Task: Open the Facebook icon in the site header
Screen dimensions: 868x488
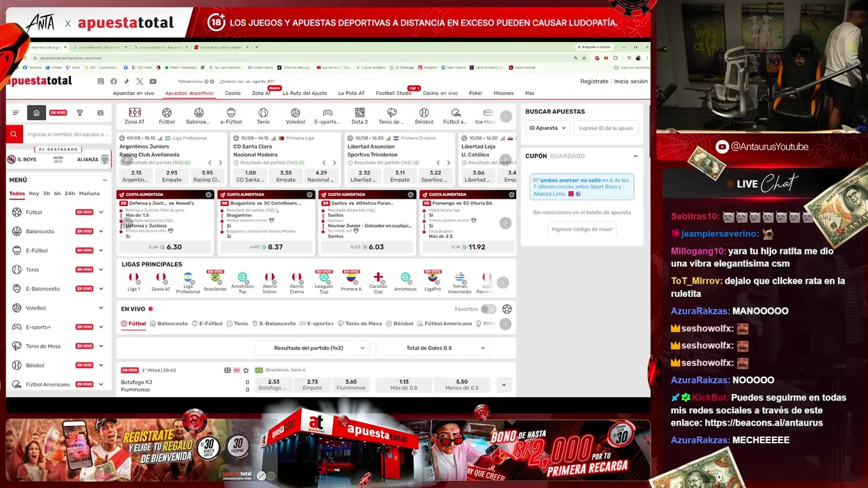Action: (114, 81)
